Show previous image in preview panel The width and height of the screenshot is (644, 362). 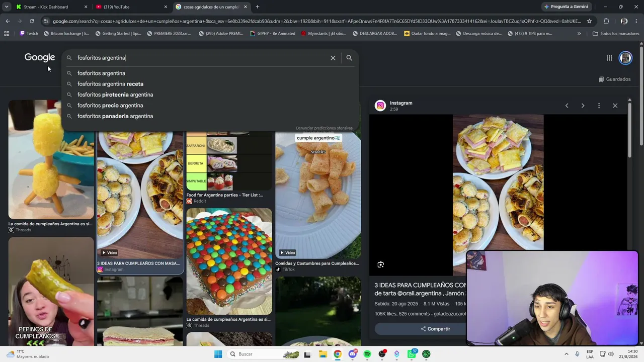(x=567, y=106)
